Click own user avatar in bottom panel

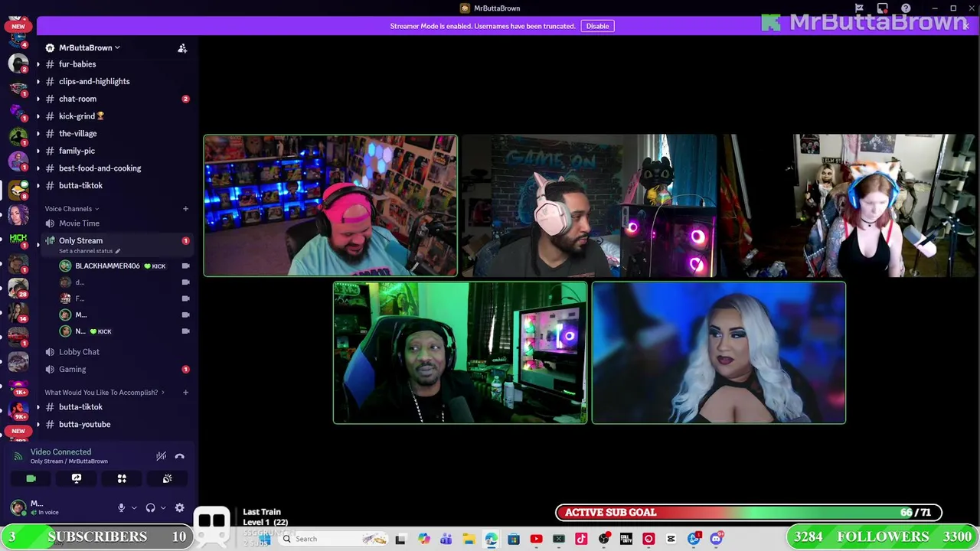18,507
